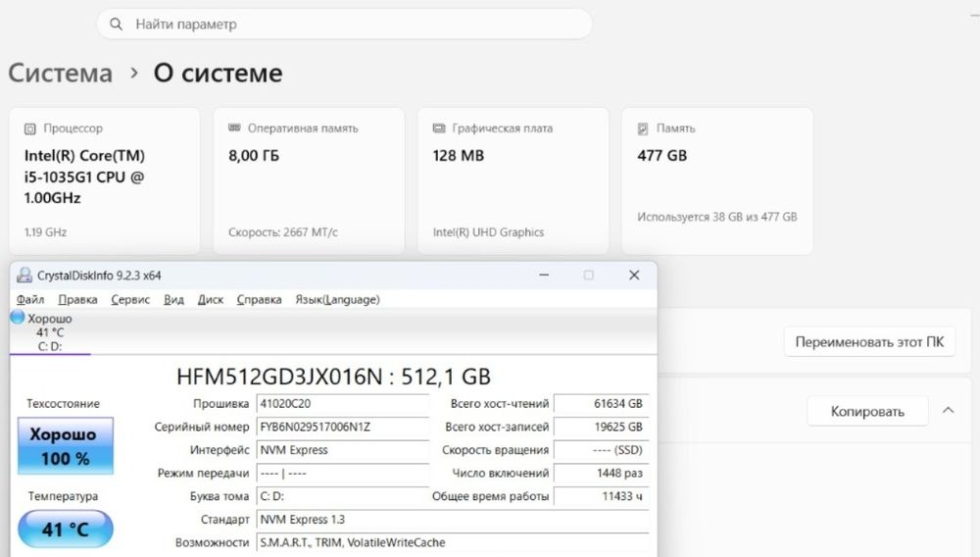
Task: Click the '8,00 ГБ' memory value
Action: [x=254, y=156]
